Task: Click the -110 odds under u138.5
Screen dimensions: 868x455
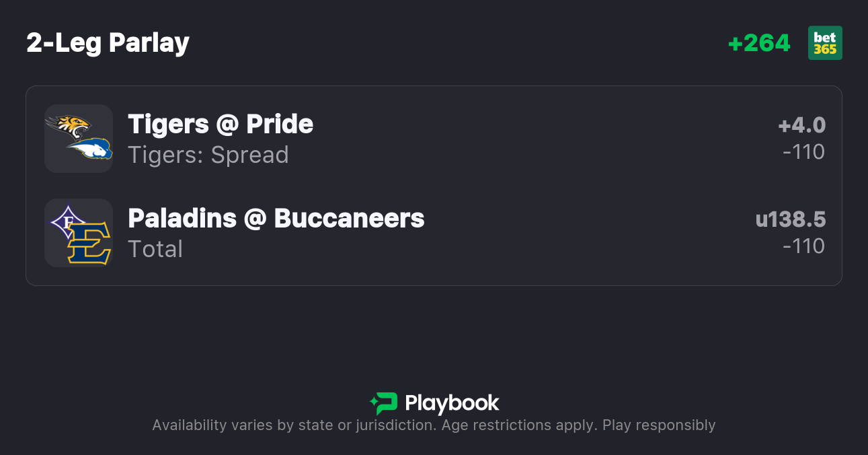Action: tap(803, 246)
